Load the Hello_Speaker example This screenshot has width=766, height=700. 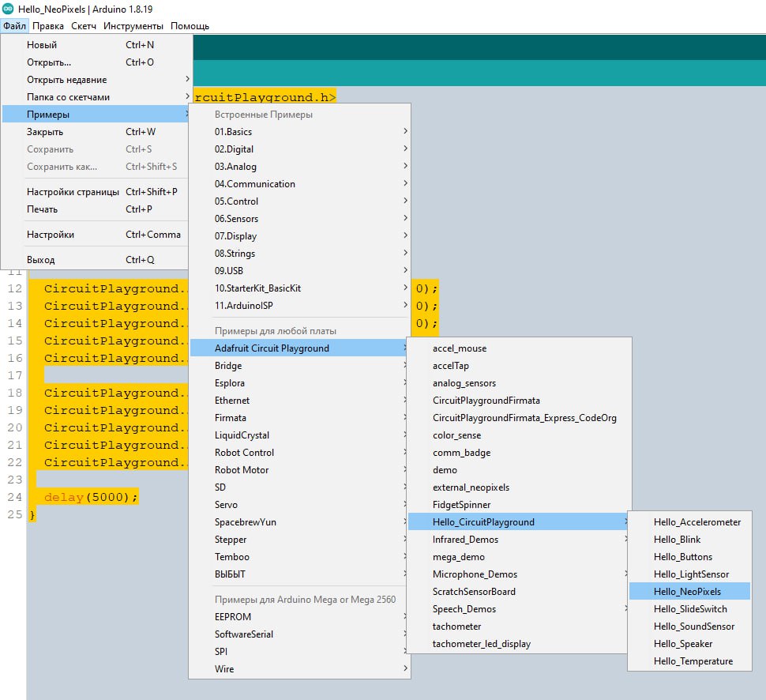tap(689, 643)
